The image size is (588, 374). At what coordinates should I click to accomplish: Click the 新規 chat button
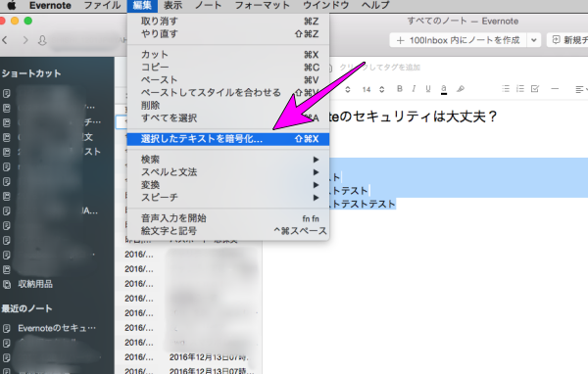(x=567, y=40)
